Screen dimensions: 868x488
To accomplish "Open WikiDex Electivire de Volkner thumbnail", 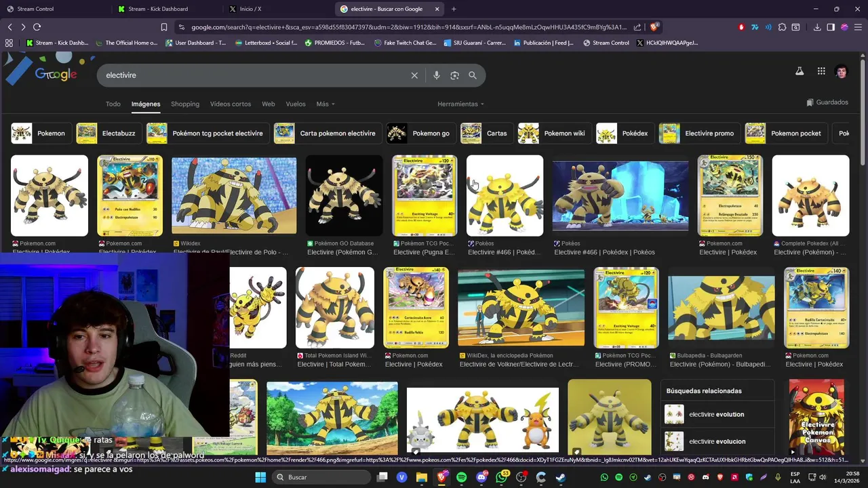I will pos(521,308).
